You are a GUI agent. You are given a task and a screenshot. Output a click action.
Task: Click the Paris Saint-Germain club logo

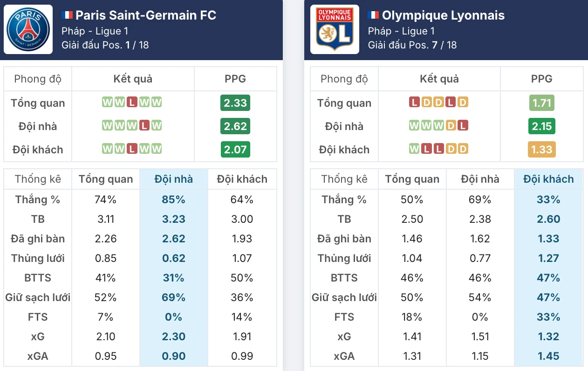(x=28, y=29)
